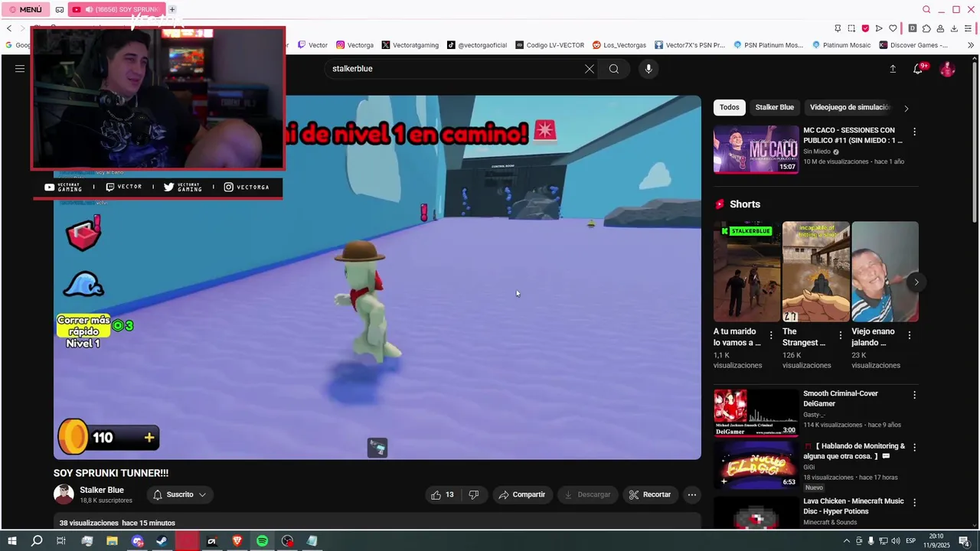Dislike the video with thumbs down

474,495
